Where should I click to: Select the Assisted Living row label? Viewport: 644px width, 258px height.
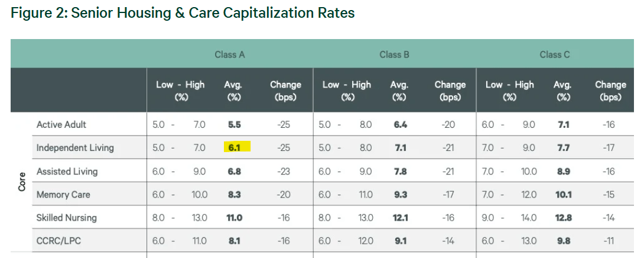(x=67, y=171)
